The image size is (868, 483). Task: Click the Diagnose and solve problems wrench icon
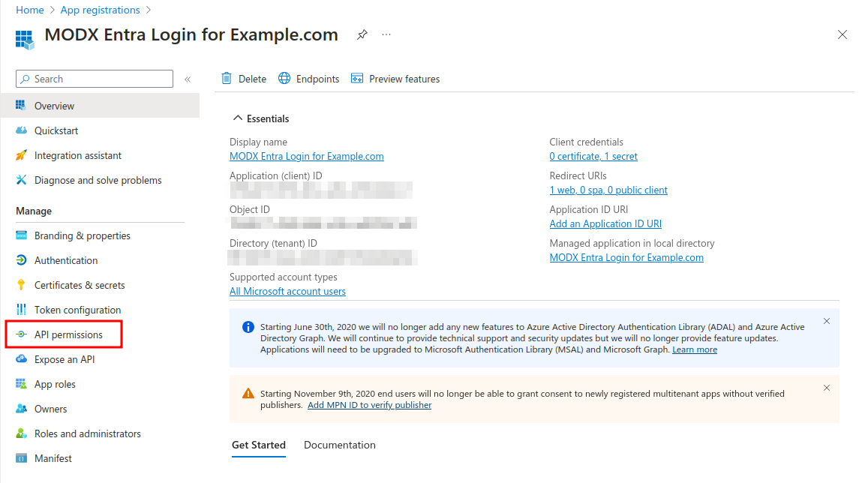[x=21, y=180]
